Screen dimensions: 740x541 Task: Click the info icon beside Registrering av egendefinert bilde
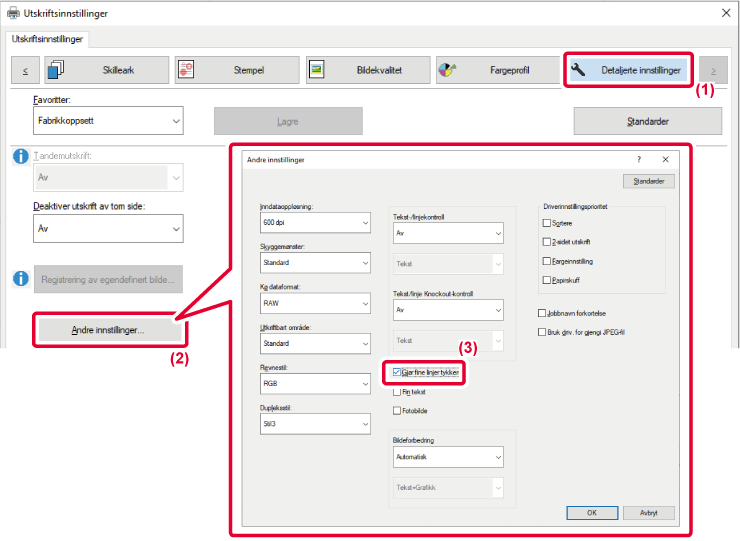(20, 277)
